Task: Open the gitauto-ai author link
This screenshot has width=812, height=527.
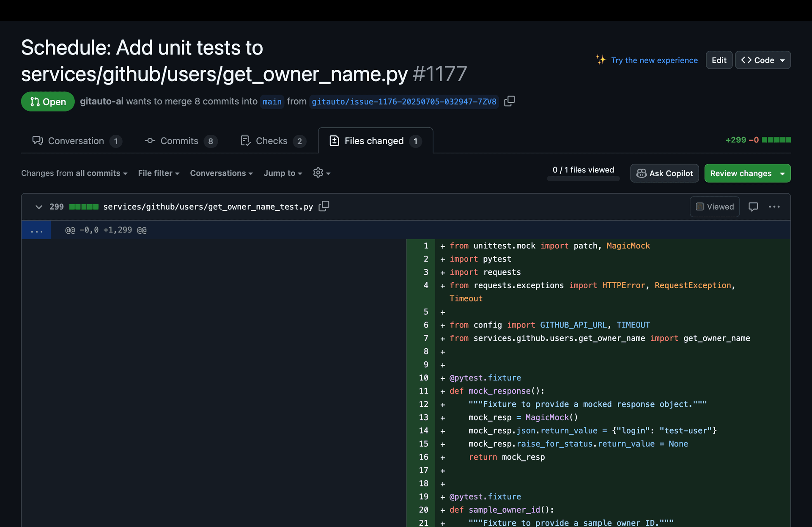Action: (101, 101)
